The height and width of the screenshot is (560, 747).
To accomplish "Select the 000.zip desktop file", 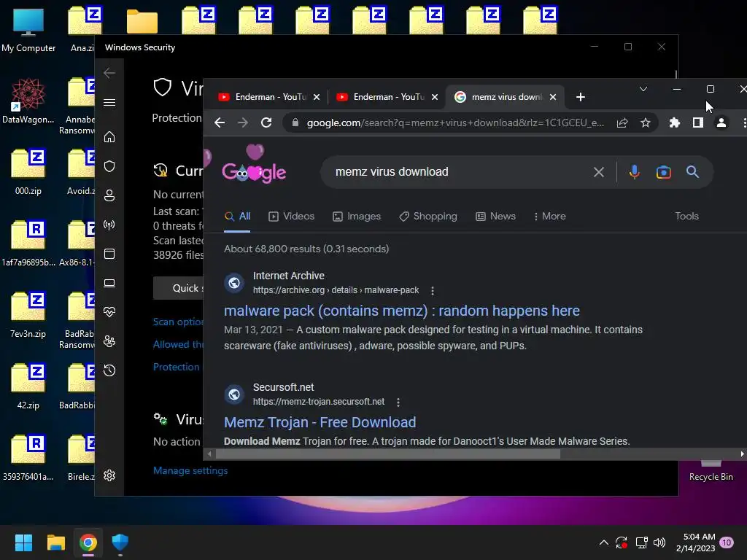I will [x=28, y=172].
